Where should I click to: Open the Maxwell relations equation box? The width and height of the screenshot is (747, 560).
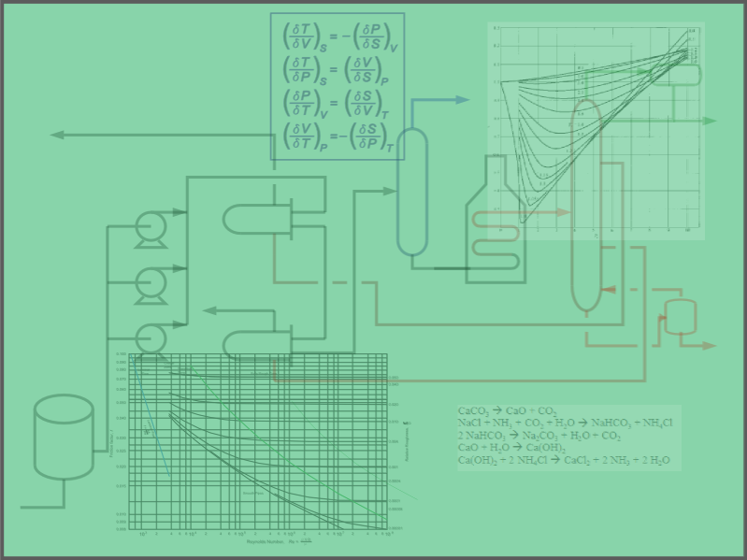tap(338, 86)
